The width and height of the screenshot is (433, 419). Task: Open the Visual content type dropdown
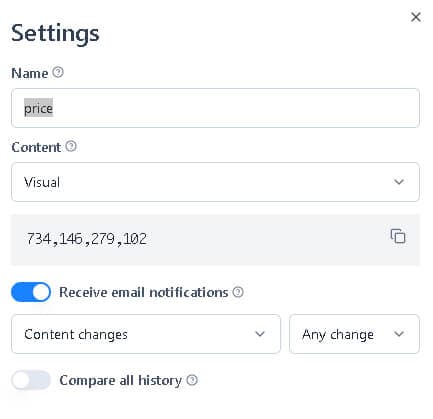pyautogui.click(x=215, y=182)
